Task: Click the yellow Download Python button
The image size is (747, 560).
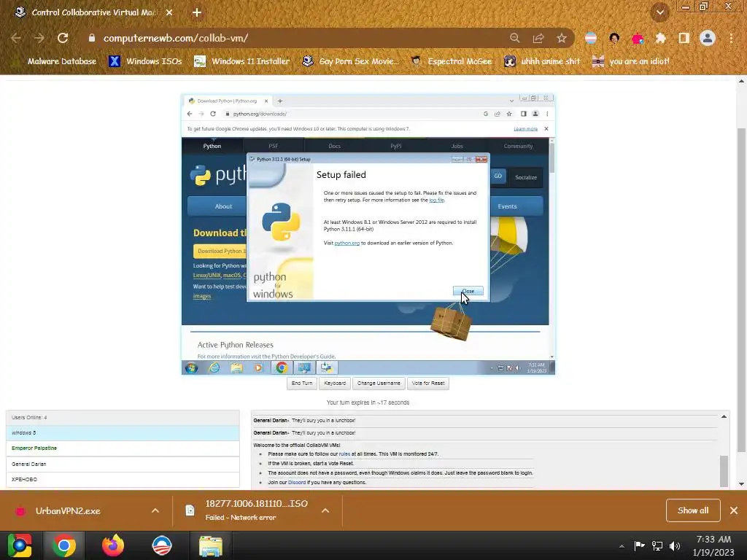Action: (x=220, y=251)
